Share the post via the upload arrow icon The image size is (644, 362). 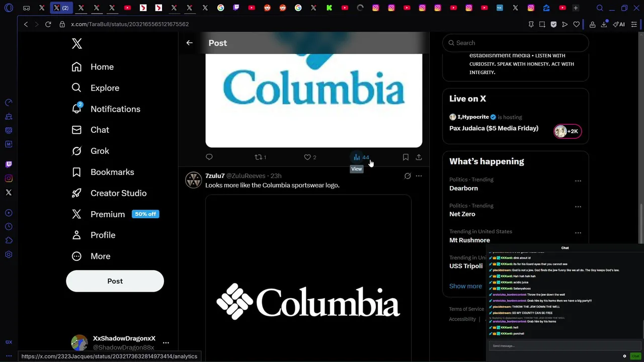point(419,157)
